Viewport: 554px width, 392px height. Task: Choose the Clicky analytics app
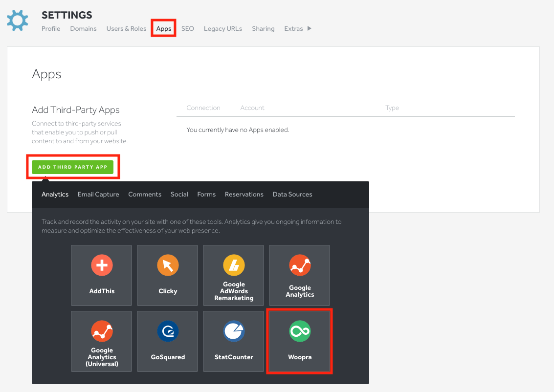[168, 275]
